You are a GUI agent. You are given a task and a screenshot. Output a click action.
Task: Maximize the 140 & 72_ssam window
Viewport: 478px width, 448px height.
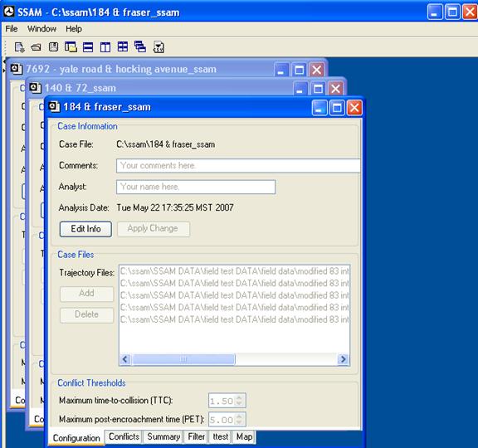[x=318, y=89]
